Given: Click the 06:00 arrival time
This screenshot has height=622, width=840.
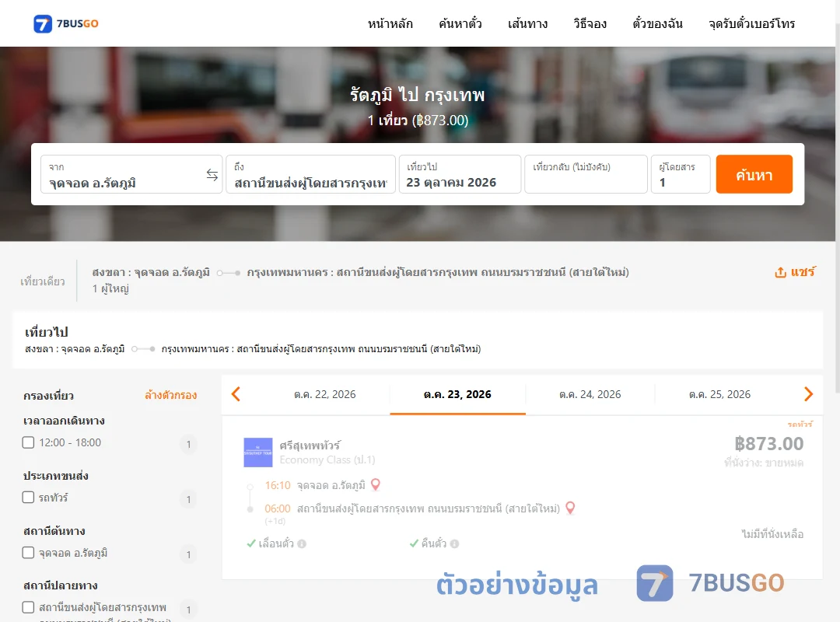Looking at the screenshot, I should (x=278, y=508).
